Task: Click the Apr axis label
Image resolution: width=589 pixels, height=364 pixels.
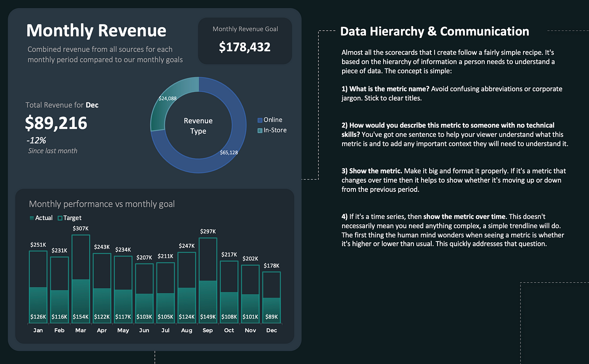Action: tap(102, 330)
